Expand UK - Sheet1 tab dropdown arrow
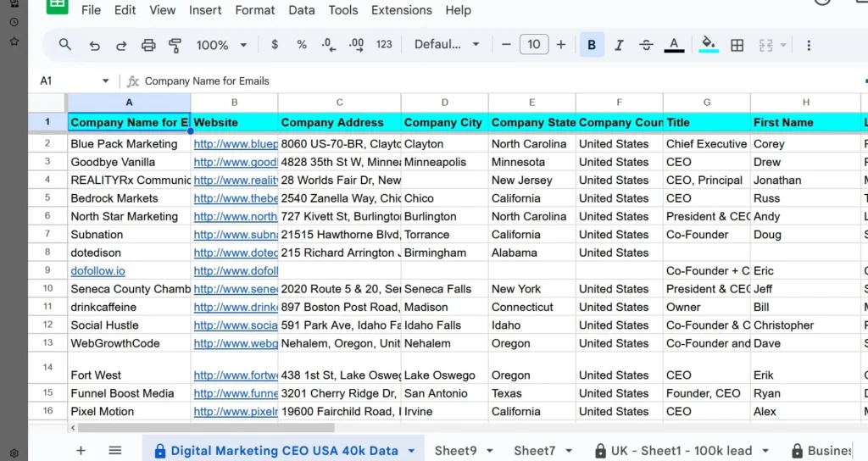 point(765,451)
